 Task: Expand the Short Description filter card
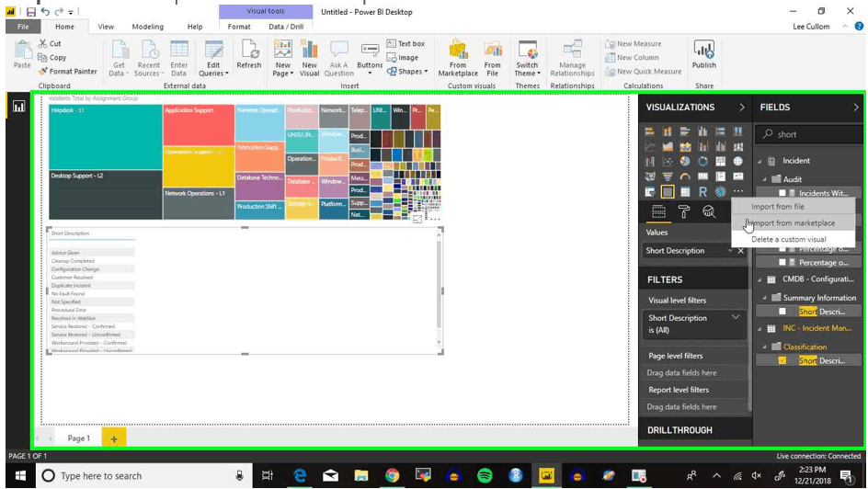point(736,317)
